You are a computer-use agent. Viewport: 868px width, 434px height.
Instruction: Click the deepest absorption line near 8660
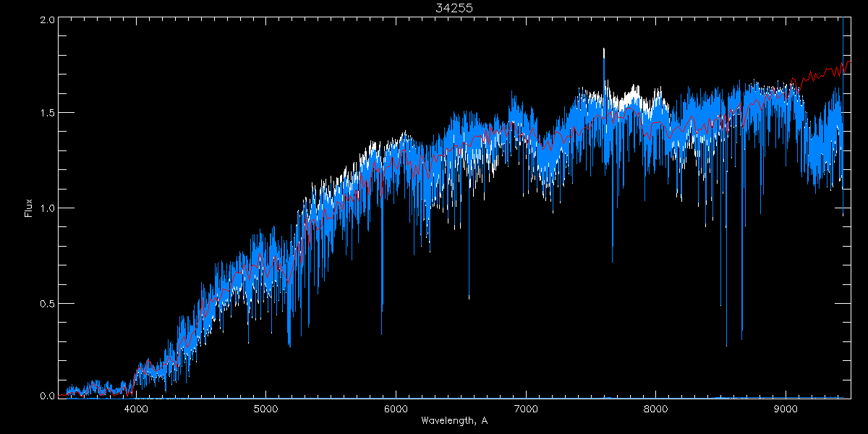pyautogui.click(x=741, y=338)
